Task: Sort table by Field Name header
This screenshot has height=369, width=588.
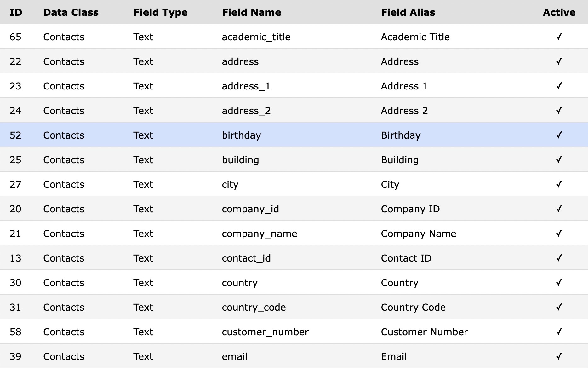Action: (x=251, y=12)
